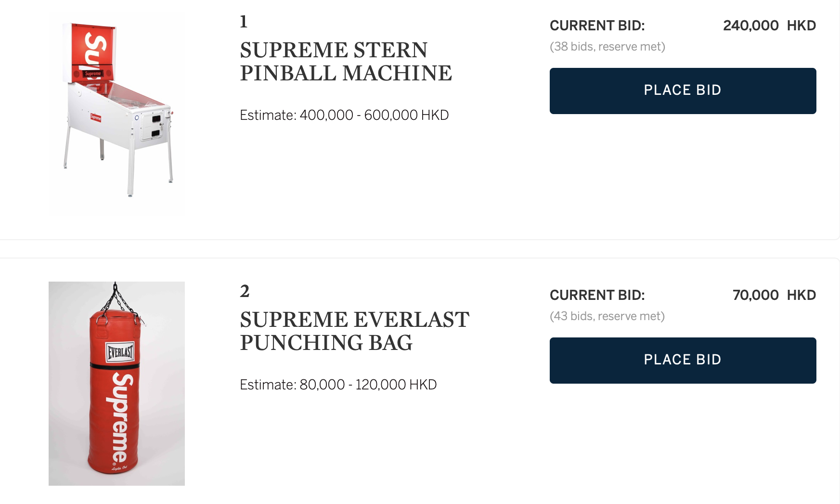Click the 70,000 HKD current bid amount
This screenshot has height=504, width=840.
774,295
